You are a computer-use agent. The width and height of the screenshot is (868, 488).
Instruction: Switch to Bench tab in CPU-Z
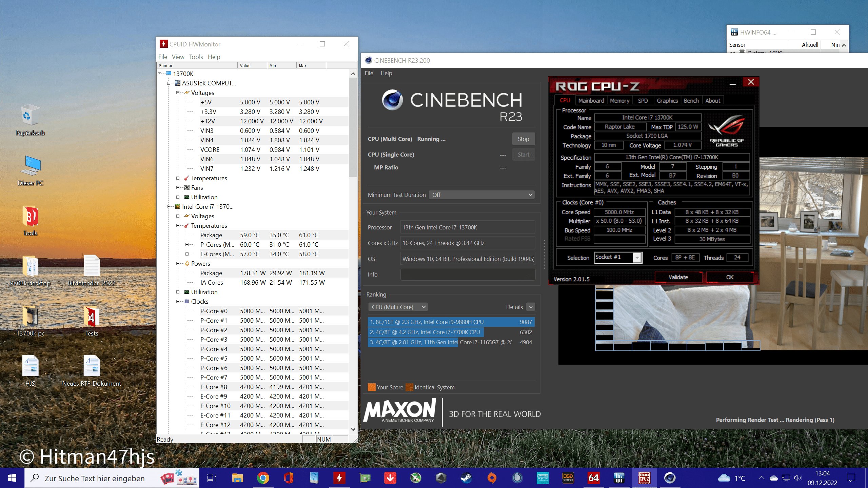pos(691,101)
